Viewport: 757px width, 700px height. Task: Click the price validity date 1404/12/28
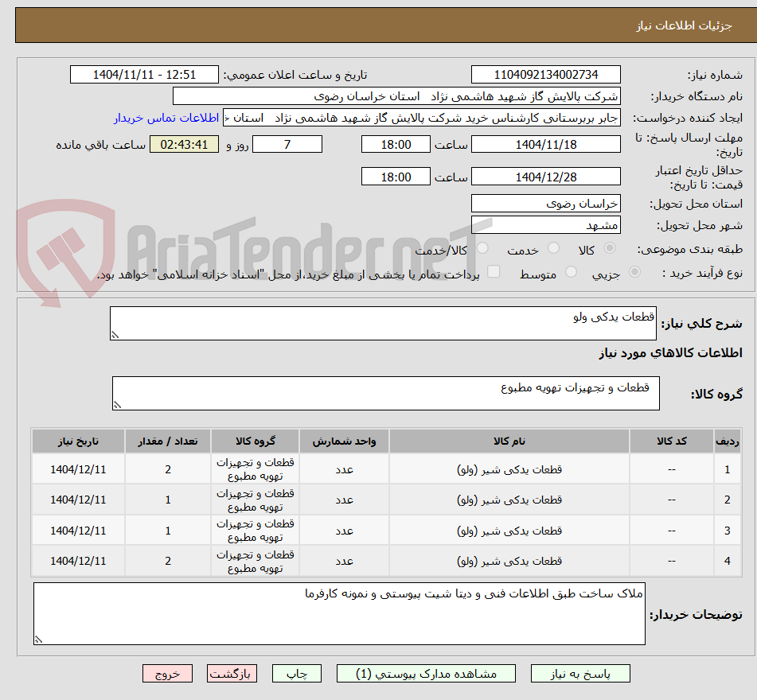coord(545,177)
